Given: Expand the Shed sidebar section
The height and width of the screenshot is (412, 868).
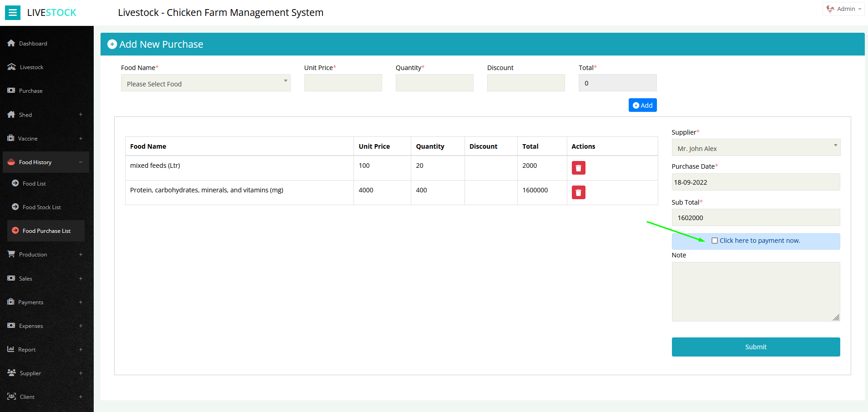Looking at the screenshot, I should pos(25,115).
